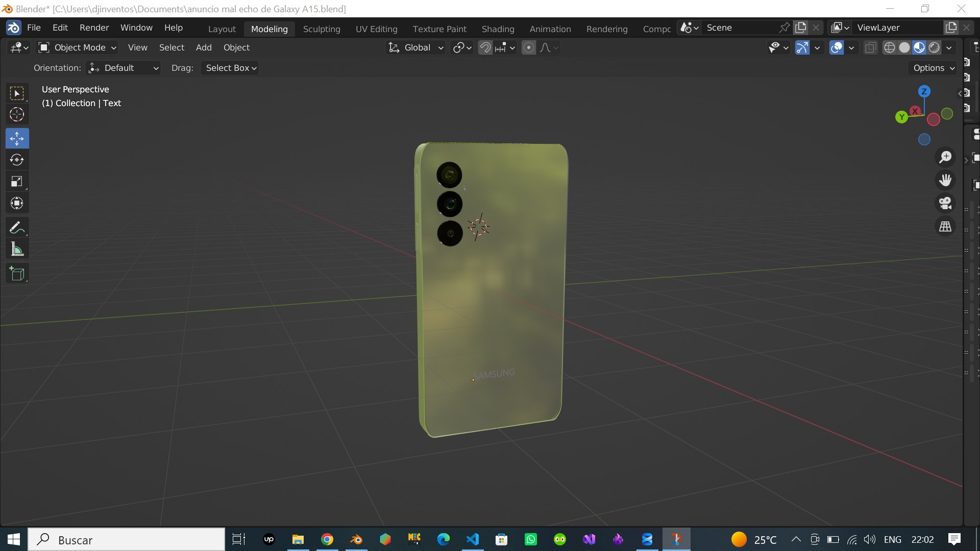980x551 pixels.
Task: Click the Z axis on navigation gizmo
Action: (924, 91)
